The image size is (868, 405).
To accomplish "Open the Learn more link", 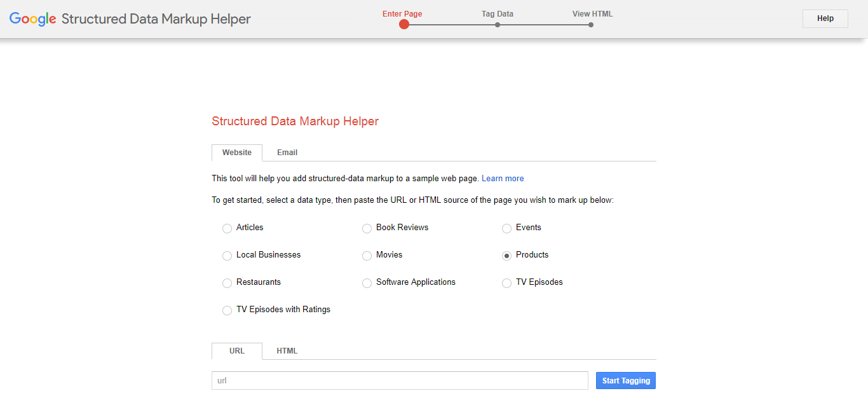I will tap(503, 179).
